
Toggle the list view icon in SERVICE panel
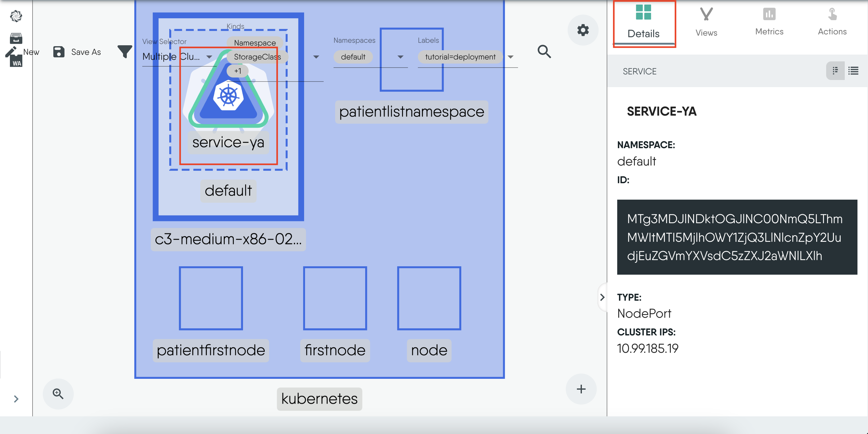point(854,71)
